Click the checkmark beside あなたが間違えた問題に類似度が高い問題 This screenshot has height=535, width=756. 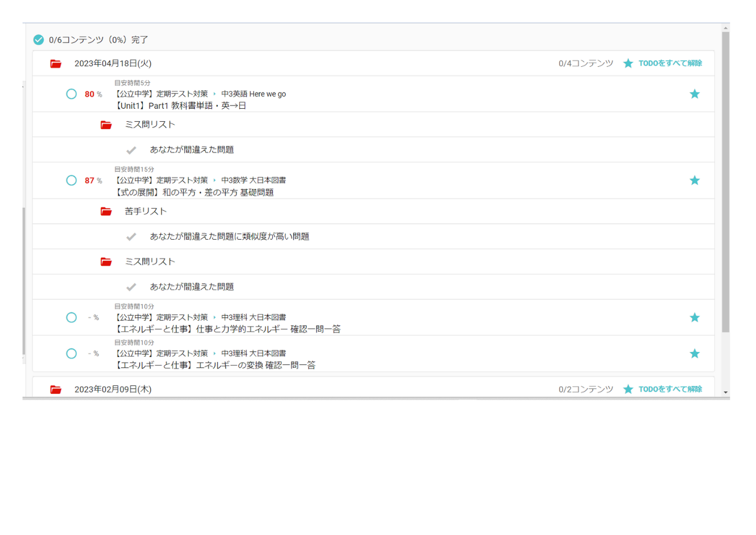tap(131, 237)
